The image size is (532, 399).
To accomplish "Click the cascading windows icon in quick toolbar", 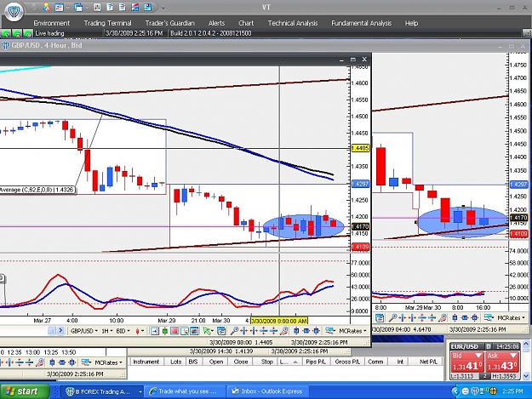I will point(78,7).
